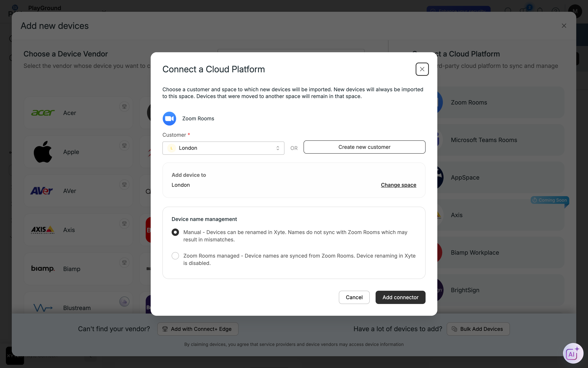588x368 pixels.
Task: Click the Axis Communications logo
Action: pyautogui.click(x=43, y=230)
